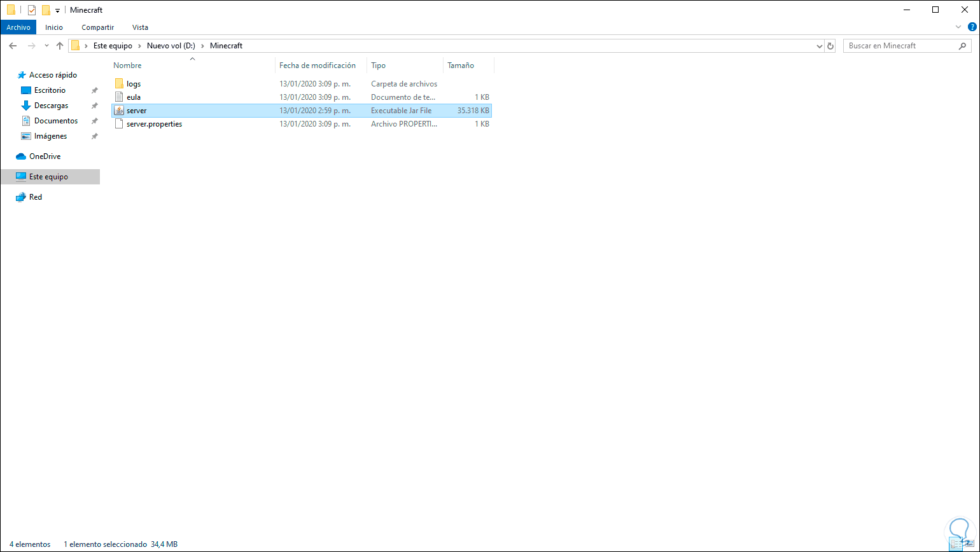
Task: Open the window menu via the title bar folder icon
Action: point(11,10)
